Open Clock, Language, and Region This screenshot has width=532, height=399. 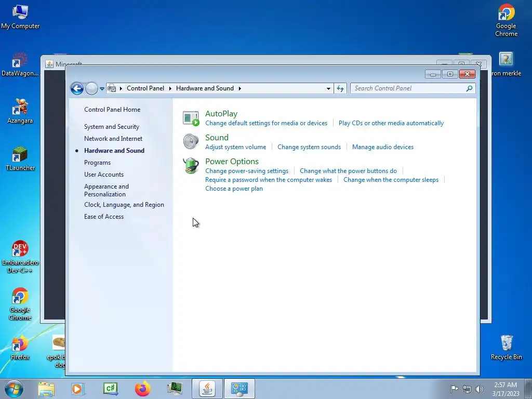tap(124, 205)
